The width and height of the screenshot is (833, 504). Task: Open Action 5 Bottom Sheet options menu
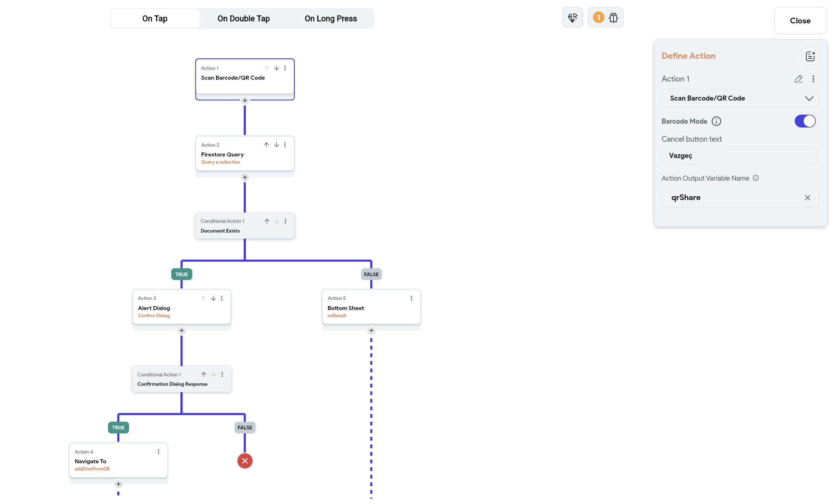[411, 299]
